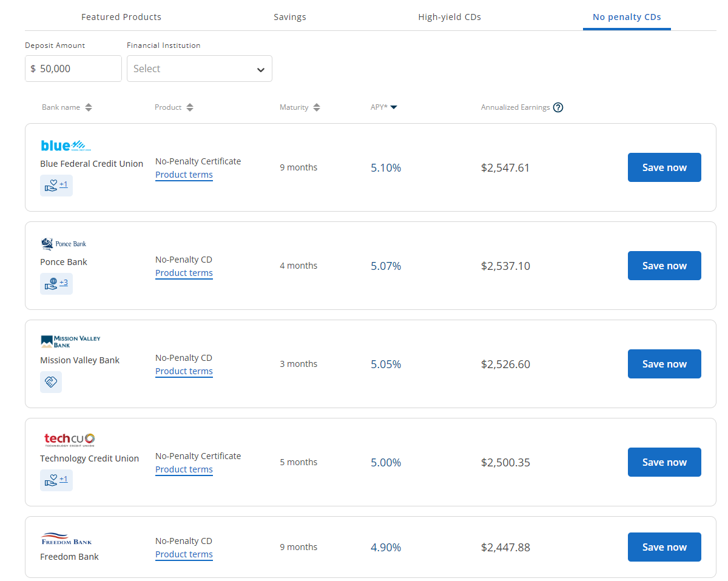Open Product terms for Blue Federal Credit Union
728x581 pixels.
pyautogui.click(x=184, y=175)
